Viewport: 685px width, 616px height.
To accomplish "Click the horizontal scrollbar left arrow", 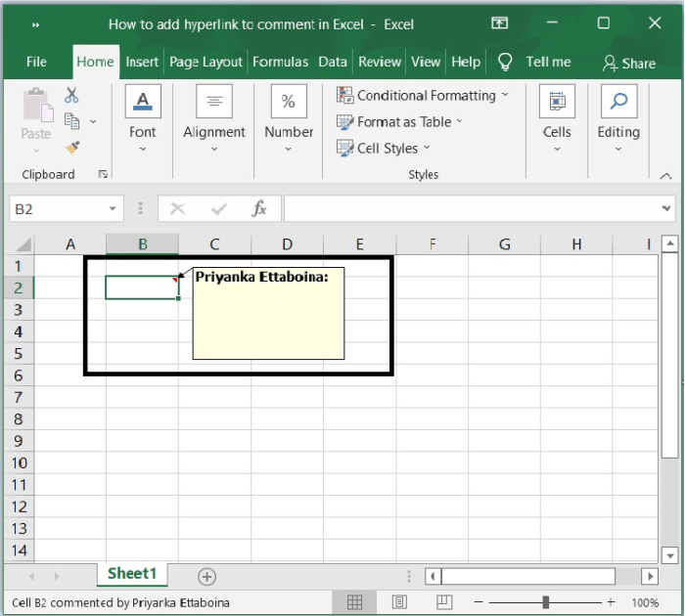I will pos(433,577).
